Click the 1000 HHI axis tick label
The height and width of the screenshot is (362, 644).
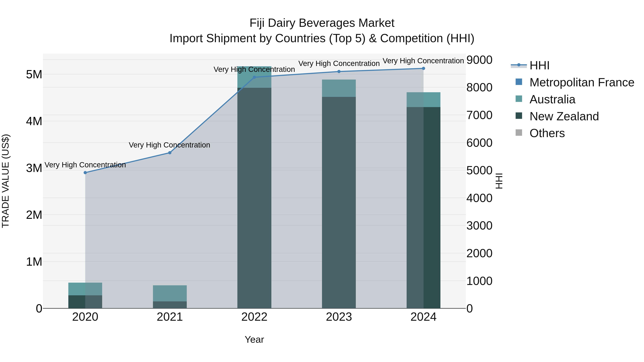(x=479, y=281)
